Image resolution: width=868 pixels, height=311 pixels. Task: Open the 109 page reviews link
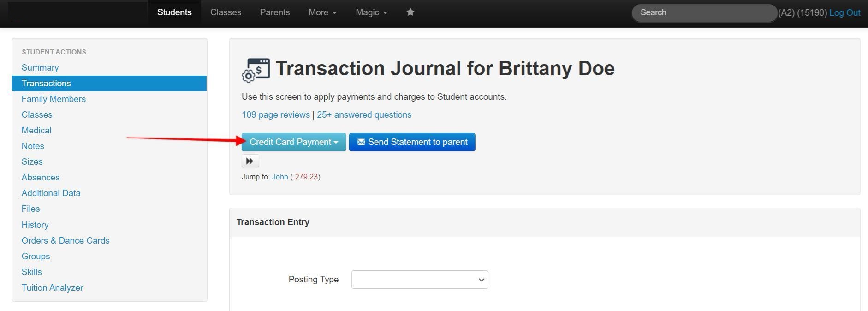click(x=275, y=115)
